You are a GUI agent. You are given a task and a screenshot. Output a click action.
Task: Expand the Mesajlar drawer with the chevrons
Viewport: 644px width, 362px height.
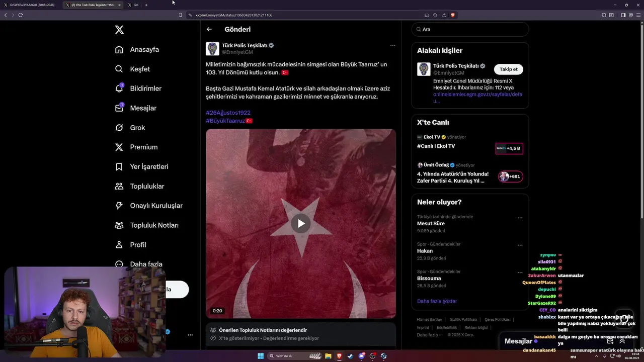pyautogui.click(x=622, y=341)
